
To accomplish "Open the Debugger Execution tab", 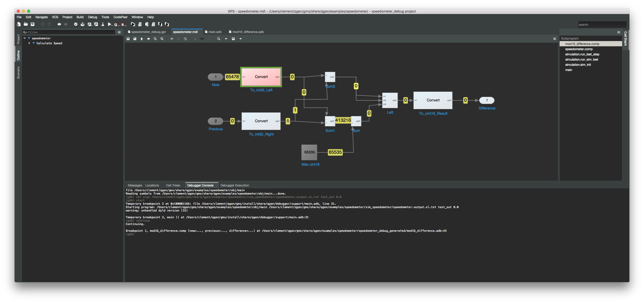I will (235, 185).
